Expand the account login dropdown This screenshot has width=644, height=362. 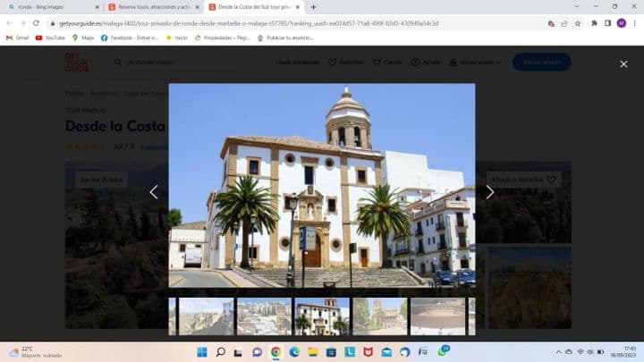[475, 62]
